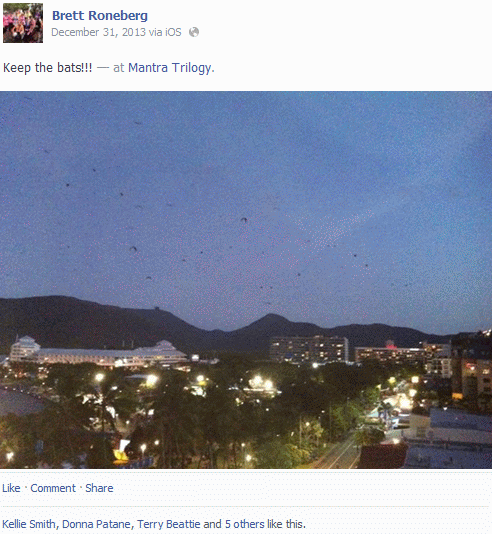Click the lit street in the photo

pyautogui.click(x=339, y=455)
